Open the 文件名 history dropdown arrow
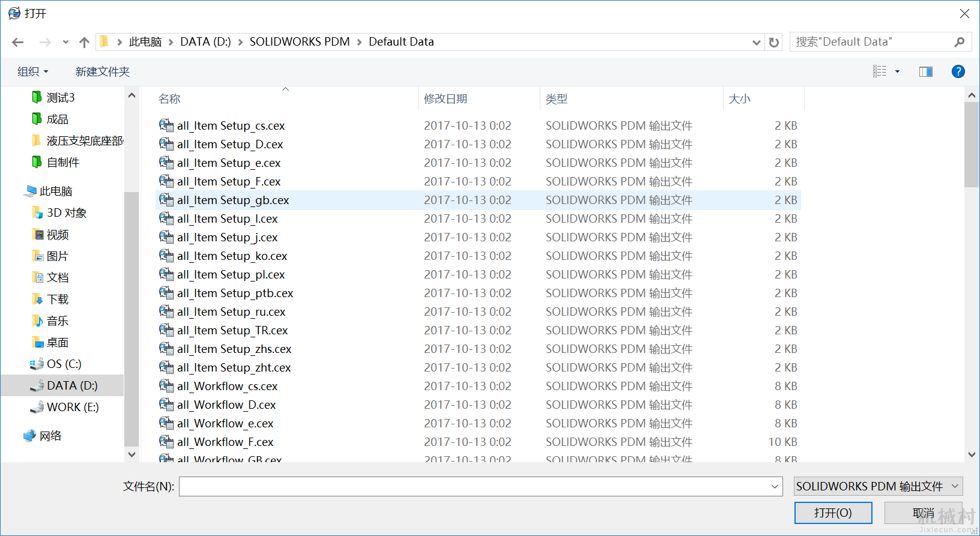 coord(775,486)
